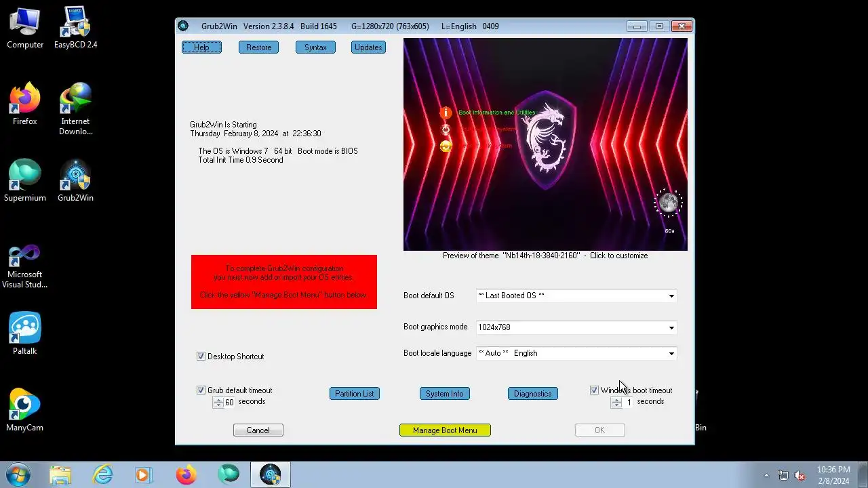Click the muted volume tray icon
This screenshot has height=488, width=868.
point(800,476)
